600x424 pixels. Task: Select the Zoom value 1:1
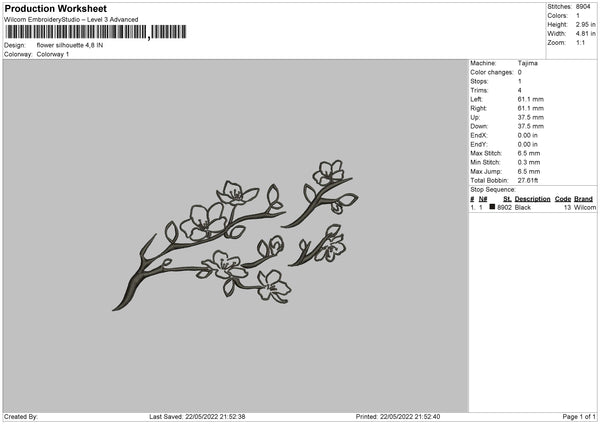[x=580, y=43]
